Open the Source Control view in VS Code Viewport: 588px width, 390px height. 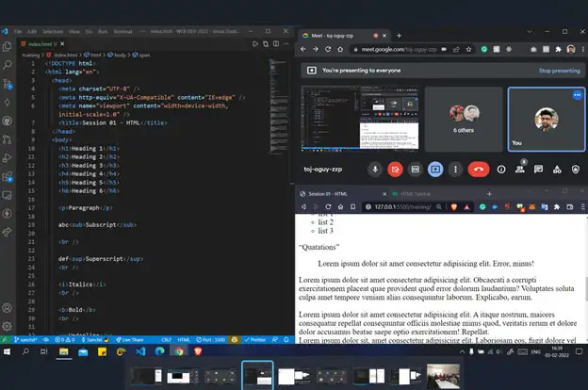click(x=8, y=84)
